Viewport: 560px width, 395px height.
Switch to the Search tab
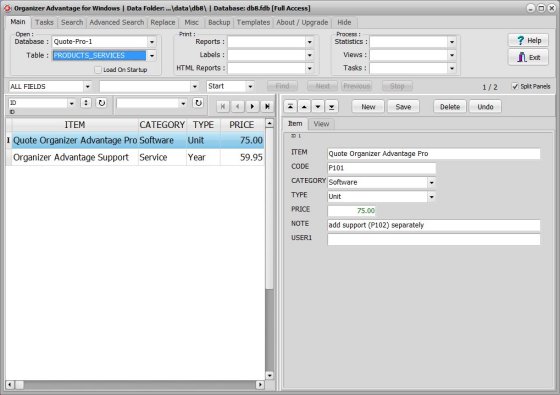click(72, 22)
